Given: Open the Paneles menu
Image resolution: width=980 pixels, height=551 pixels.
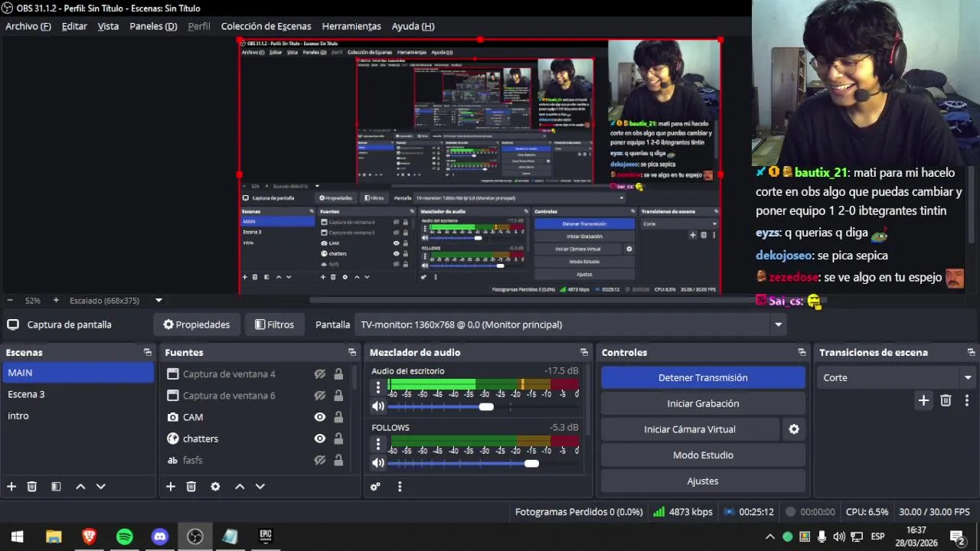Looking at the screenshot, I should (153, 26).
